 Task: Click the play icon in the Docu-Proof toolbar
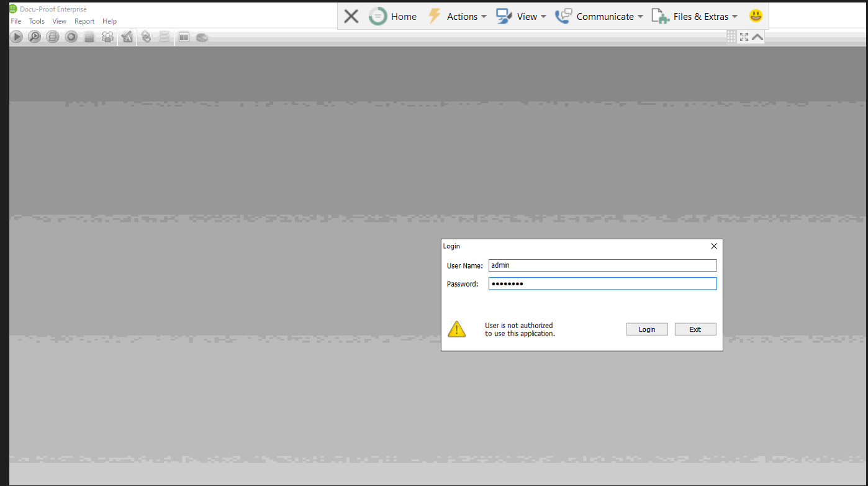pyautogui.click(x=17, y=37)
